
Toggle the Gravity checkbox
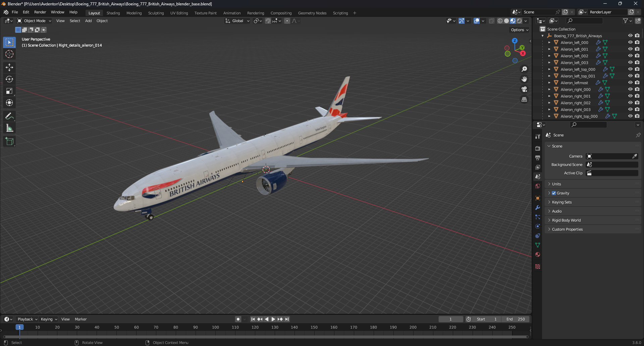(x=554, y=193)
